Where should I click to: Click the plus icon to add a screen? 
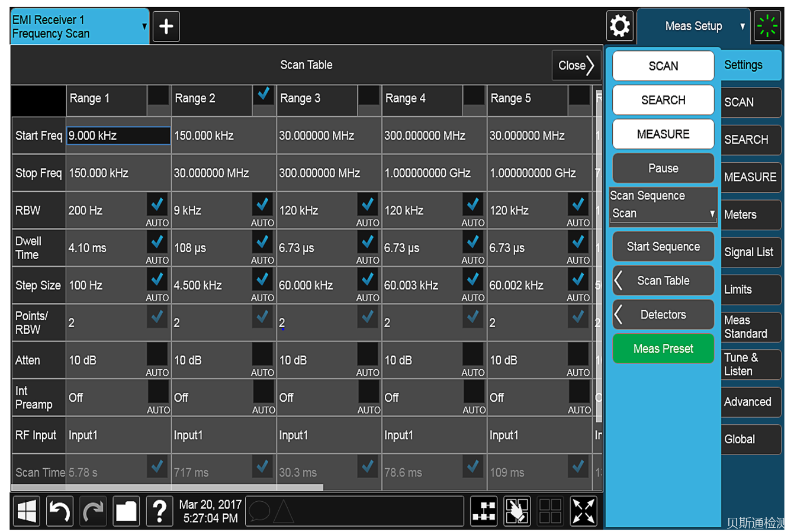[x=166, y=27]
